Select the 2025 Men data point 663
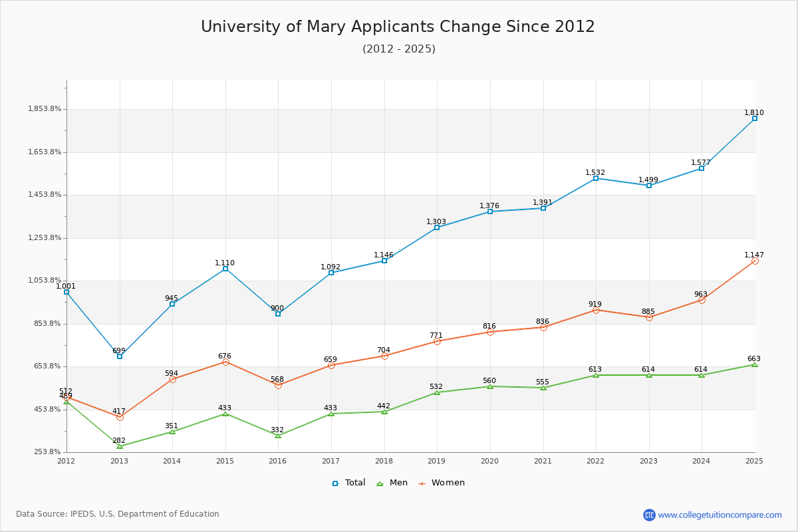This screenshot has width=798, height=532. 755,364
